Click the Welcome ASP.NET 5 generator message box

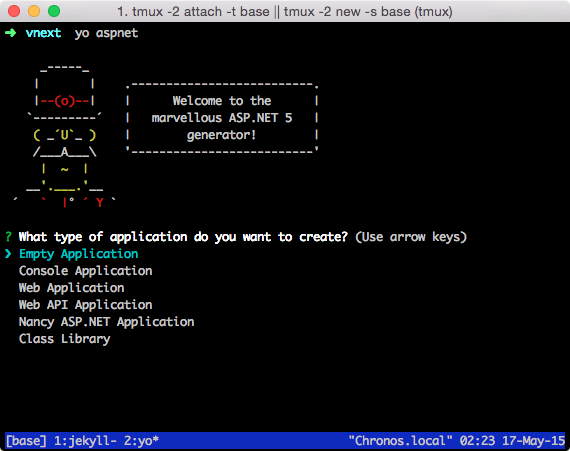click(222, 118)
